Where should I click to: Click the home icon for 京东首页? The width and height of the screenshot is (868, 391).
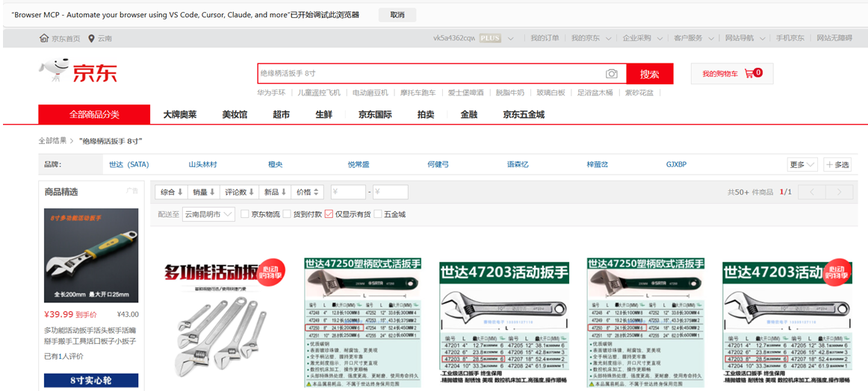click(x=44, y=38)
